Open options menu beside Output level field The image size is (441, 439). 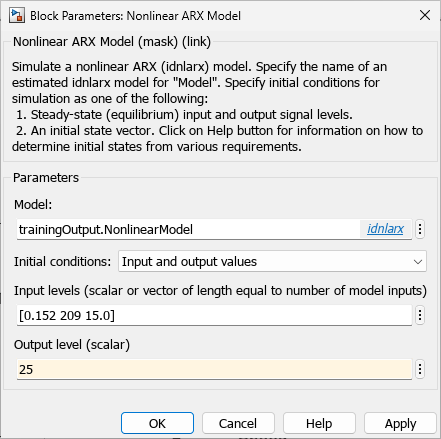pyautogui.click(x=420, y=369)
